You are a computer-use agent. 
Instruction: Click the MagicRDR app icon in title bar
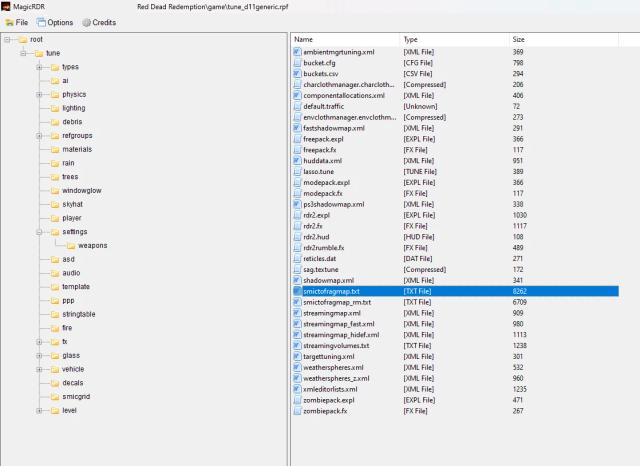click(x=6, y=7)
